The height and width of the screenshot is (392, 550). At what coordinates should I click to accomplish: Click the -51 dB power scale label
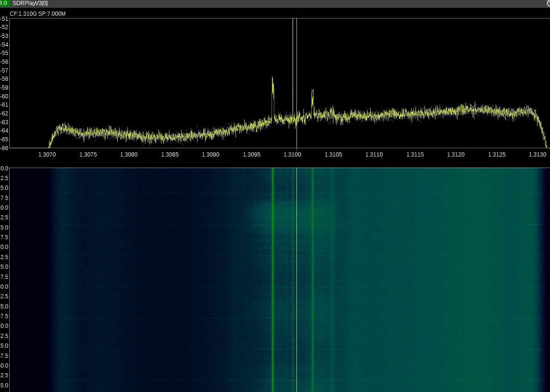point(4,18)
